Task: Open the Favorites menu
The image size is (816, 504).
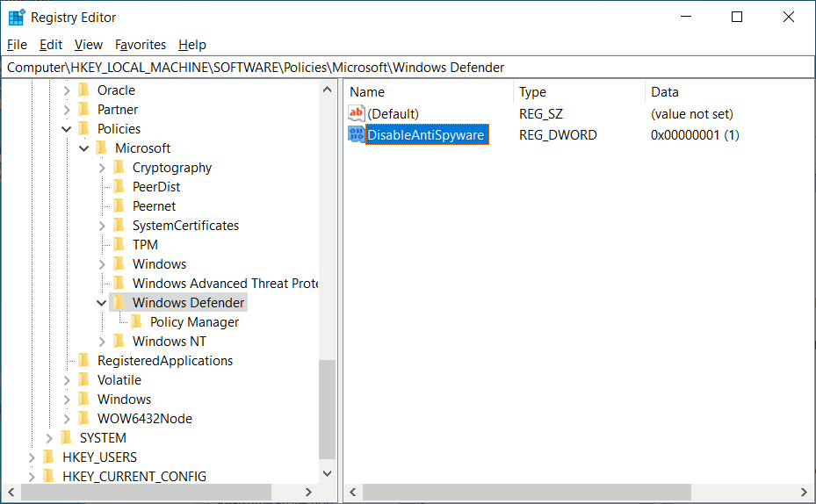Action: (x=141, y=45)
